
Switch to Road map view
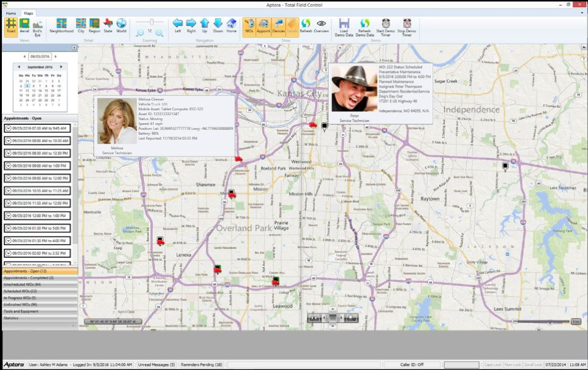[11, 26]
